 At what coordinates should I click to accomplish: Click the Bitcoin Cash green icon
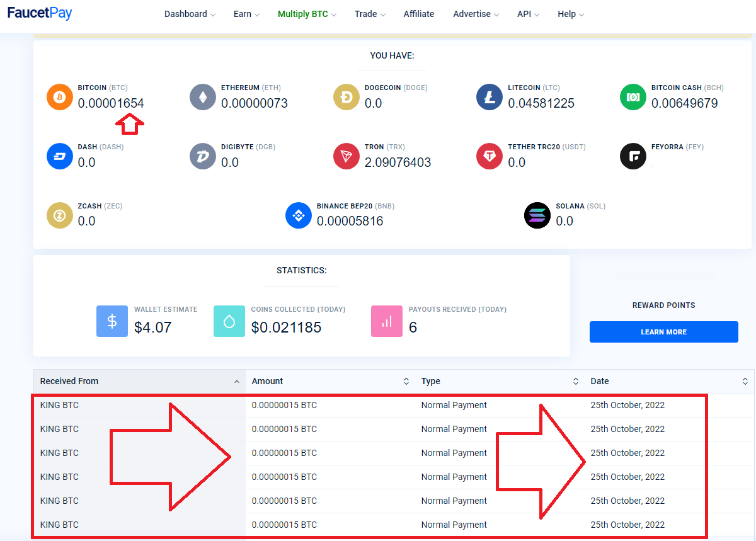click(x=633, y=97)
